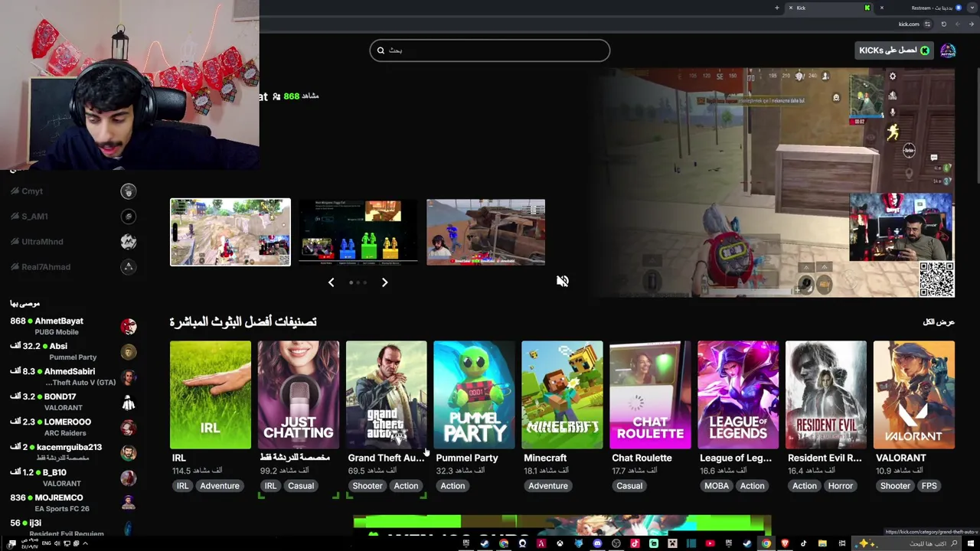Click Shooter tag under Grand Theft Auto
Image resolution: width=980 pixels, height=551 pixels.
coord(367,486)
